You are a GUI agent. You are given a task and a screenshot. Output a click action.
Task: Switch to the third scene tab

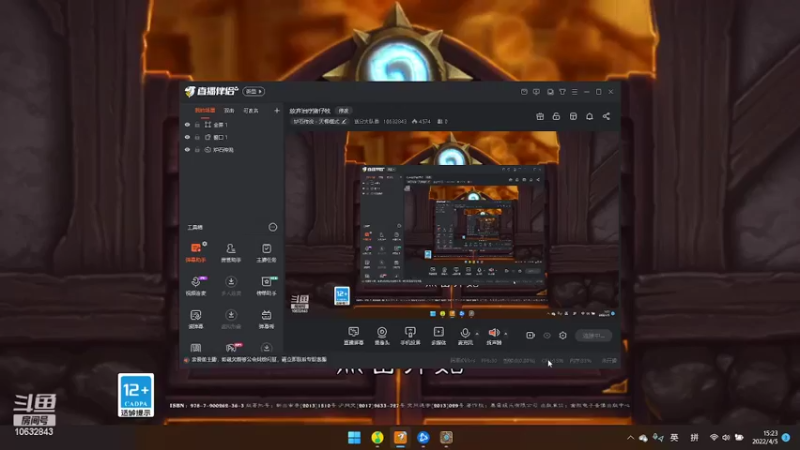251,111
